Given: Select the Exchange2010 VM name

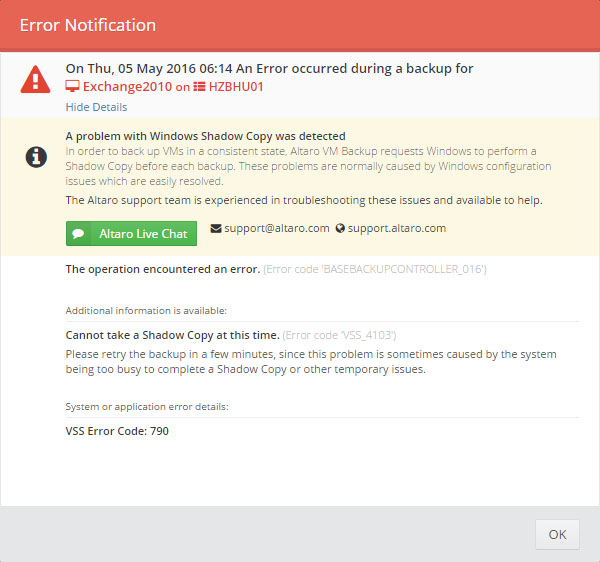Looking at the screenshot, I should (127, 87).
